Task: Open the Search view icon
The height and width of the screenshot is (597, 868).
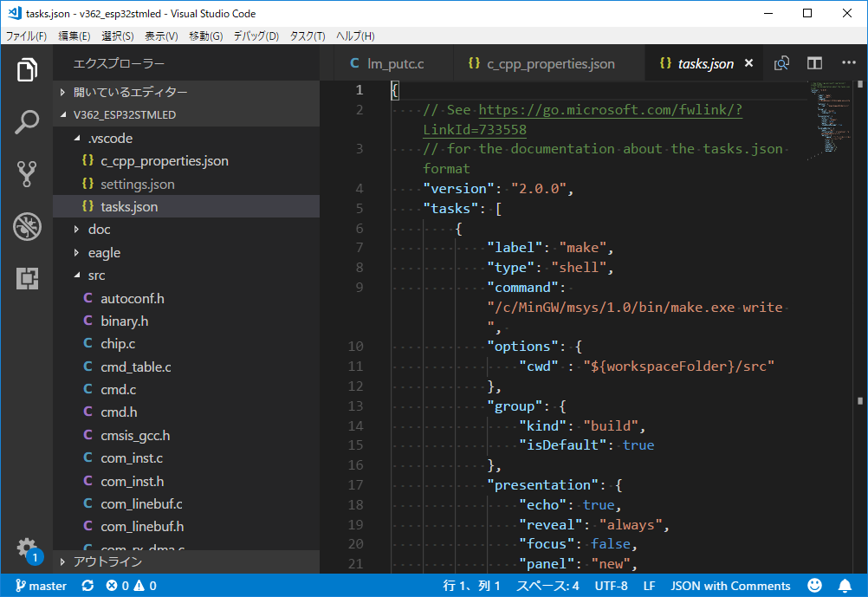Action: (27, 122)
